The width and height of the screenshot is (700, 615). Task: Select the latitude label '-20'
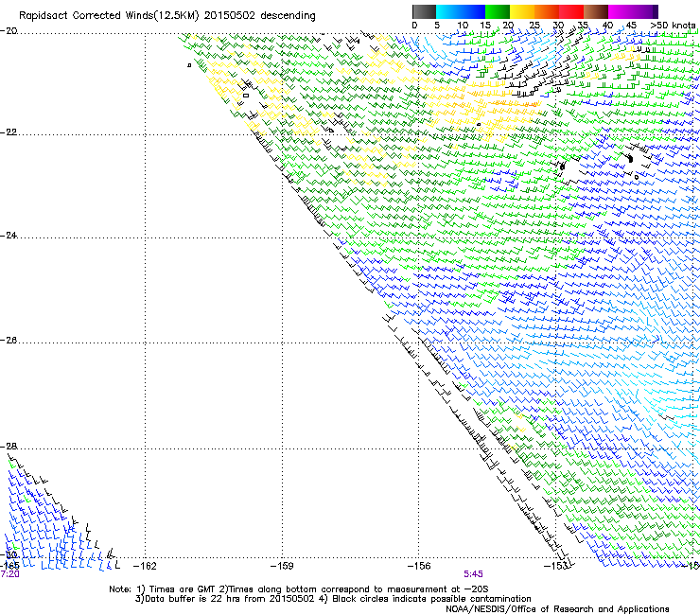9,31
